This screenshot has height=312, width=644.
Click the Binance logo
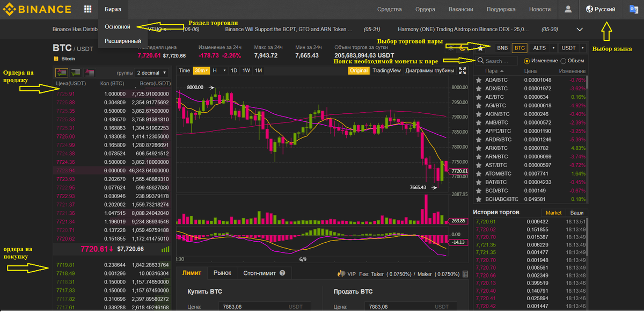37,9
